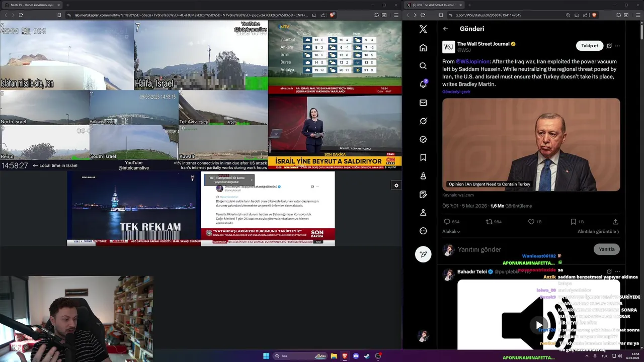Image resolution: width=644 pixels, height=362 pixels.
Task: Open Profile person icon in X sidebar
Action: tap(423, 213)
